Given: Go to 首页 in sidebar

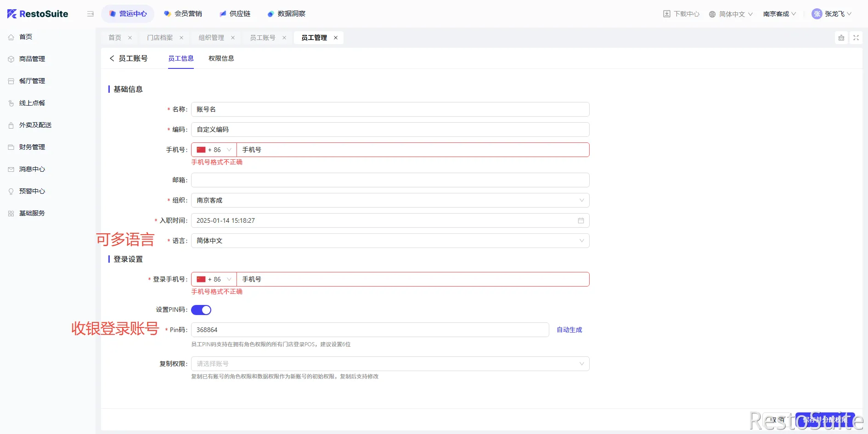Looking at the screenshot, I should coord(26,37).
